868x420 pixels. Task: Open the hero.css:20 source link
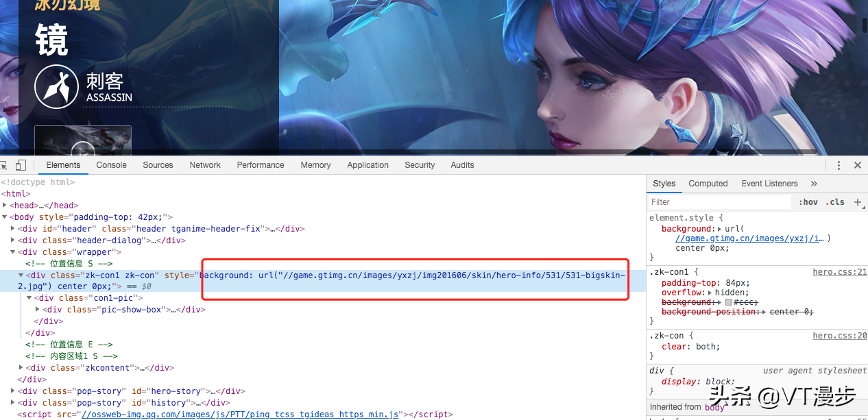point(840,336)
